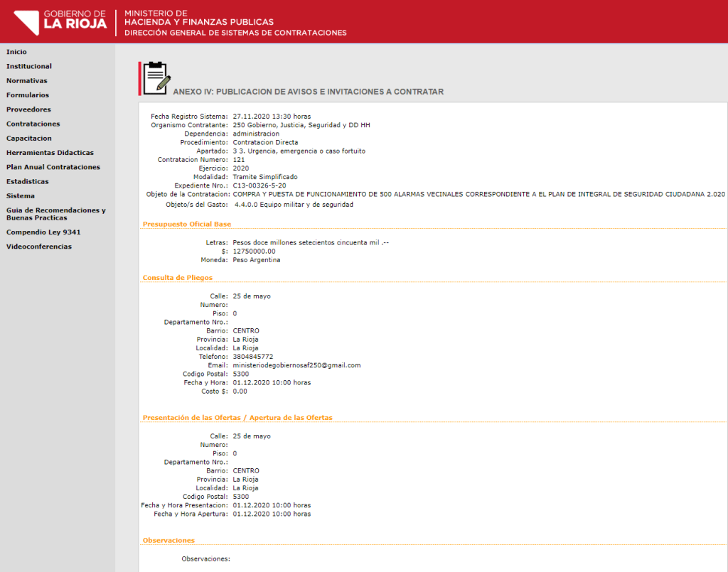728x572 pixels.
Task: Go to the Normativas section
Action: coord(26,81)
